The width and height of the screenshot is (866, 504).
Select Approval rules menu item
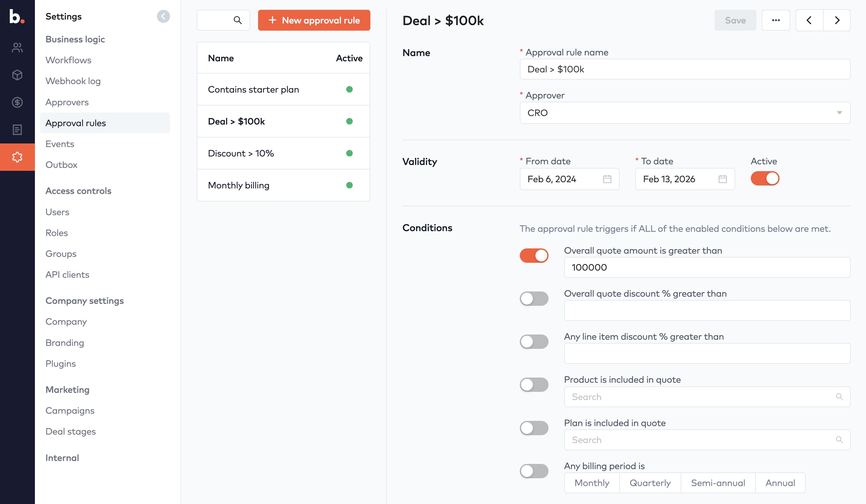click(x=105, y=123)
